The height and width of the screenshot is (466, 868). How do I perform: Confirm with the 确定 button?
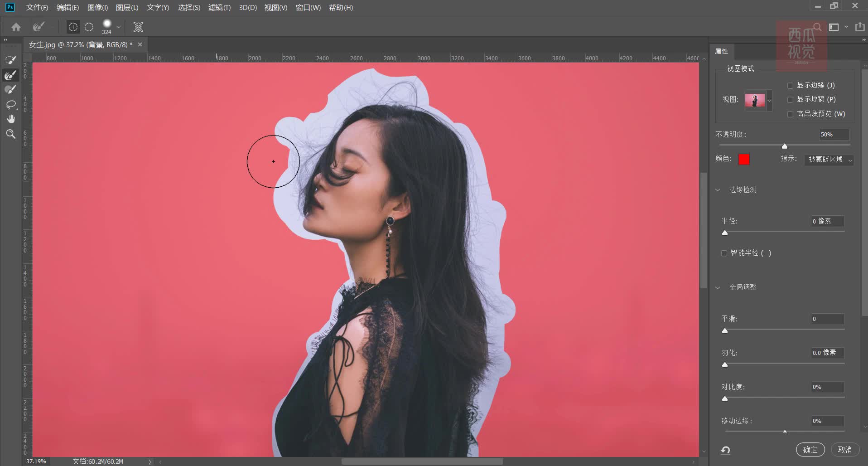(810, 450)
